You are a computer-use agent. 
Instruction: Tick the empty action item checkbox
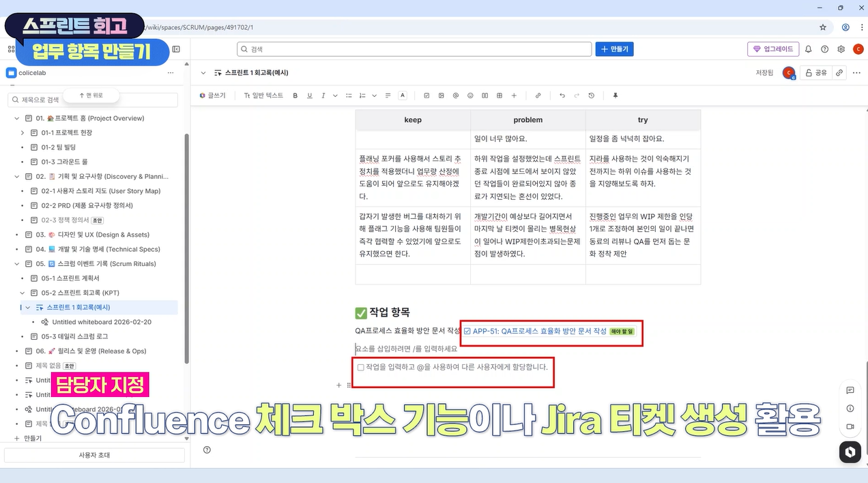(x=360, y=367)
